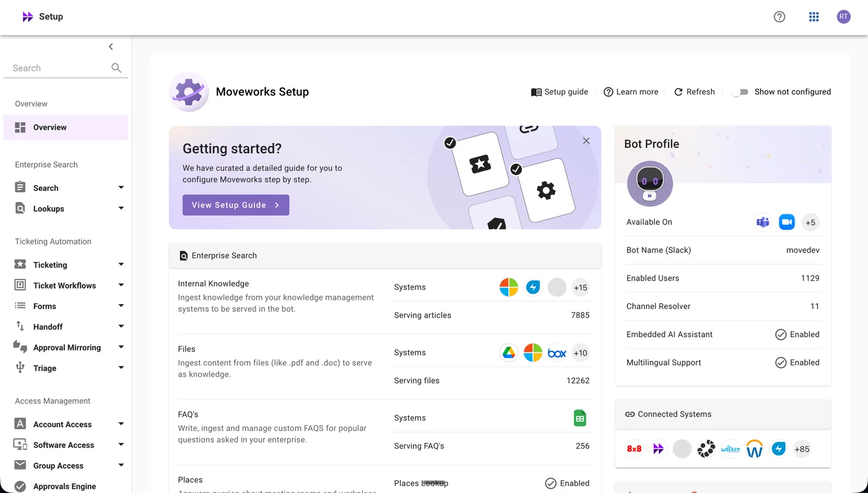Click the +10 Files systems badge

[x=580, y=353]
